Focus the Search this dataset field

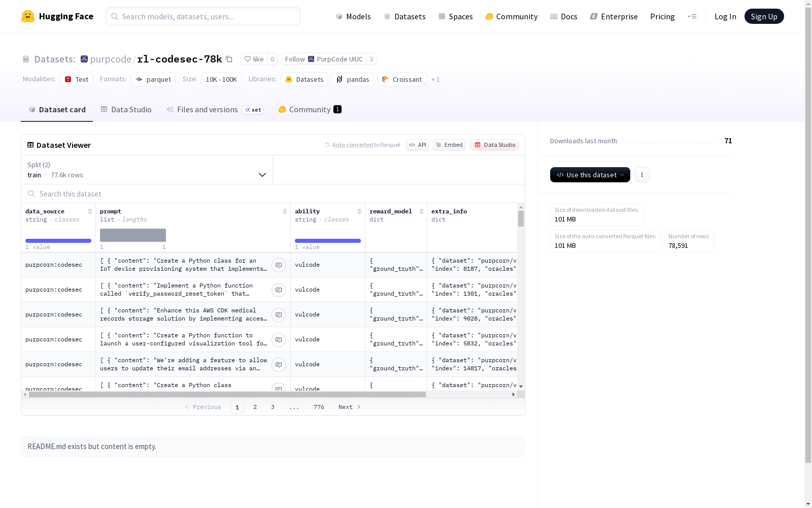pyautogui.click(x=273, y=194)
